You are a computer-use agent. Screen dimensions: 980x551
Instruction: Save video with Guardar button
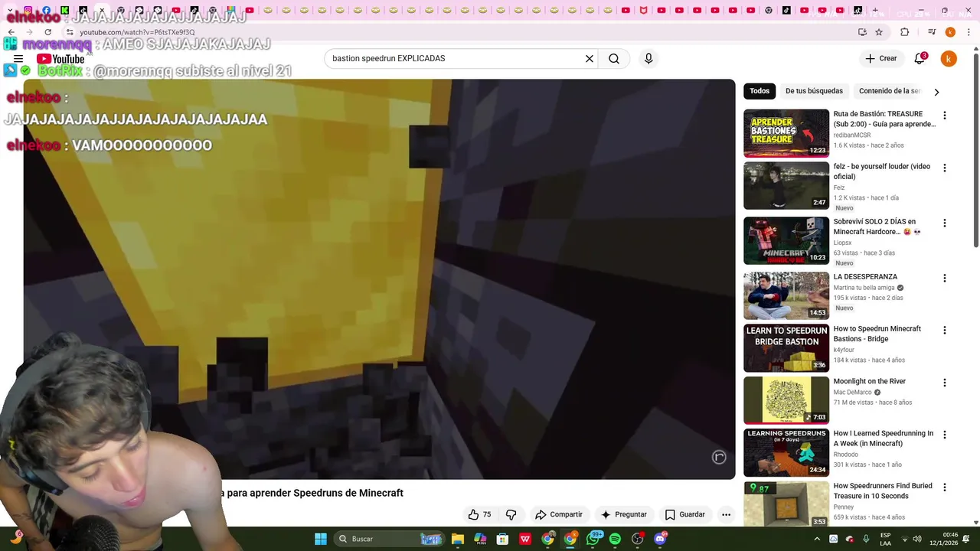pos(685,514)
